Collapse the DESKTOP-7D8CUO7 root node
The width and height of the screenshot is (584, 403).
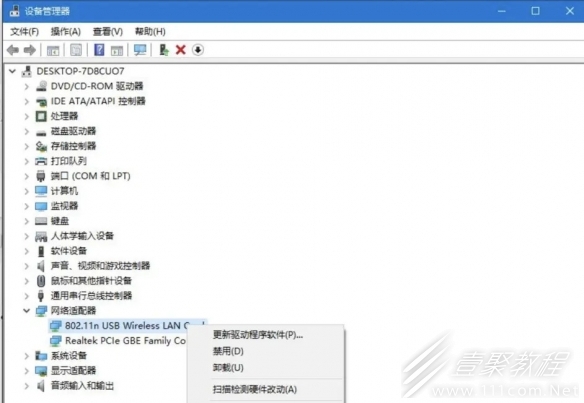pos(12,71)
